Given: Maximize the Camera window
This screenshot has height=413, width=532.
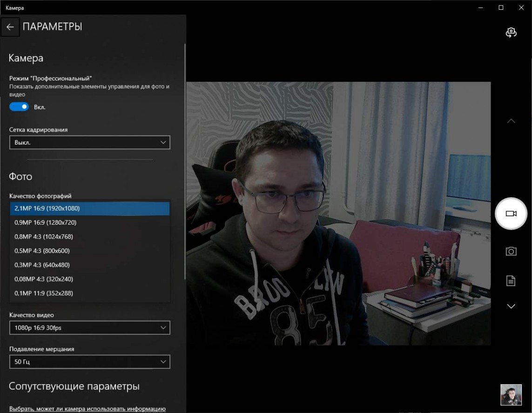Looking at the screenshot, I should [501, 7].
